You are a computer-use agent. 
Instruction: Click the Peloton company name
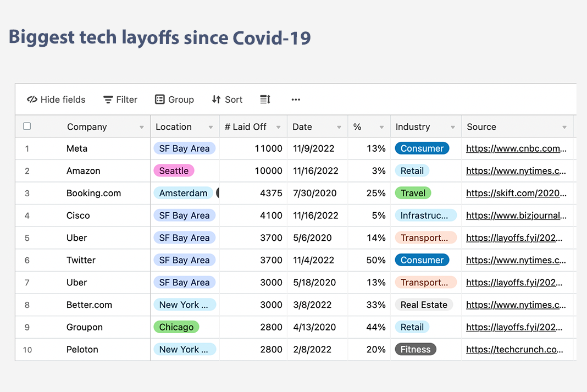82,350
